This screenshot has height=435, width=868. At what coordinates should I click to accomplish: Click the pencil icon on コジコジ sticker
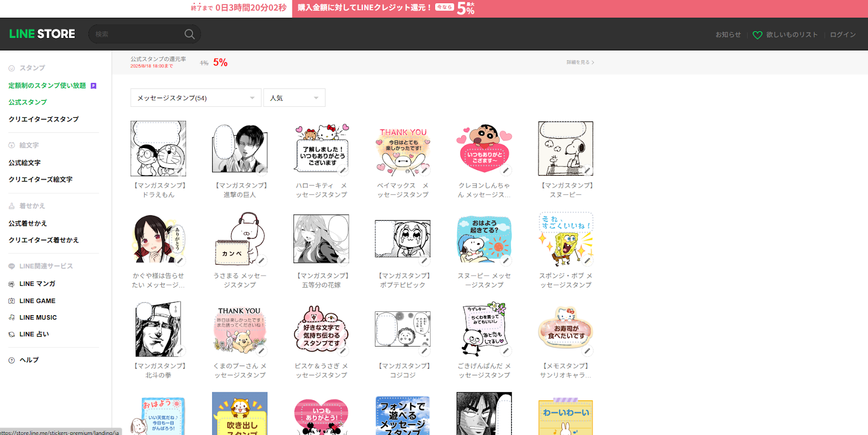click(x=424, y=351)
